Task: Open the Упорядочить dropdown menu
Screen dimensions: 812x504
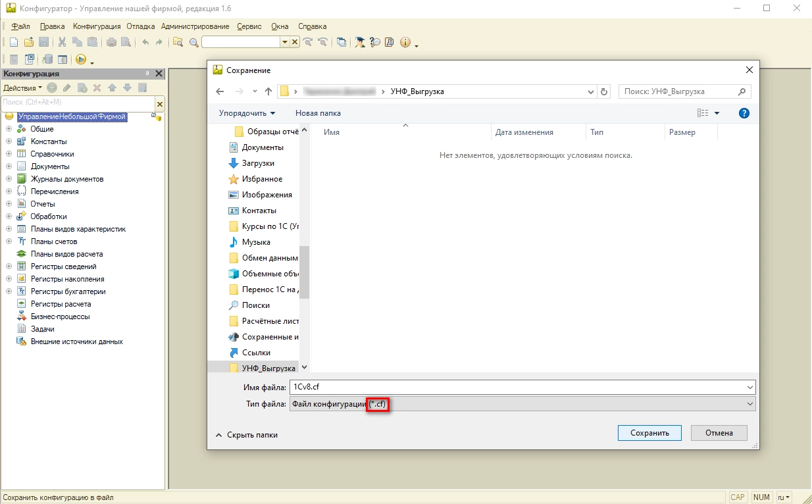Action: click(x=247, y=113)
